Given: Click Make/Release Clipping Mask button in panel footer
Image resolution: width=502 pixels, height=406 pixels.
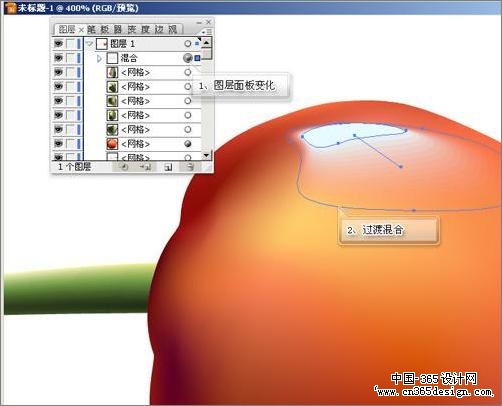Looking at the screenshot, I should click(x=123, y=167).
